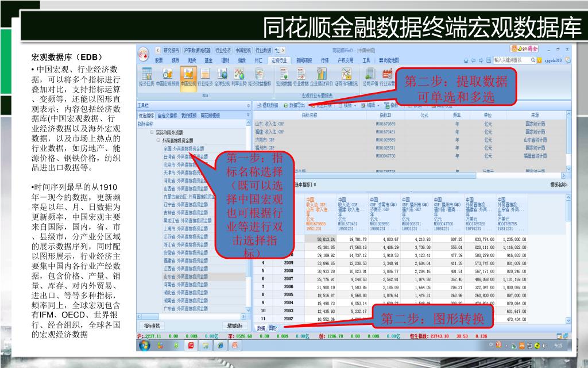This screenshot has width=588, height=368.
Task: Select the 我的模板 panel tab
Action: pyautogui.click(x=189, y=116)
